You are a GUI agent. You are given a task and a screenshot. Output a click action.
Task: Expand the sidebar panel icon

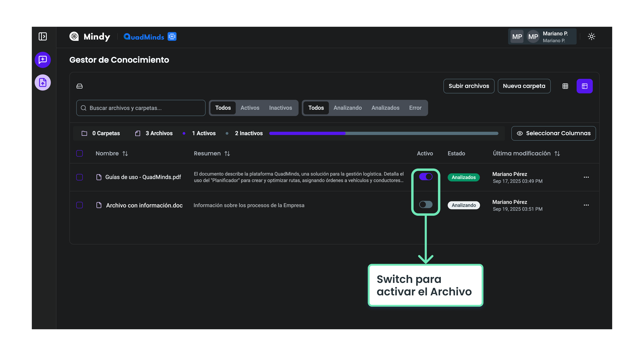point(43,36)
